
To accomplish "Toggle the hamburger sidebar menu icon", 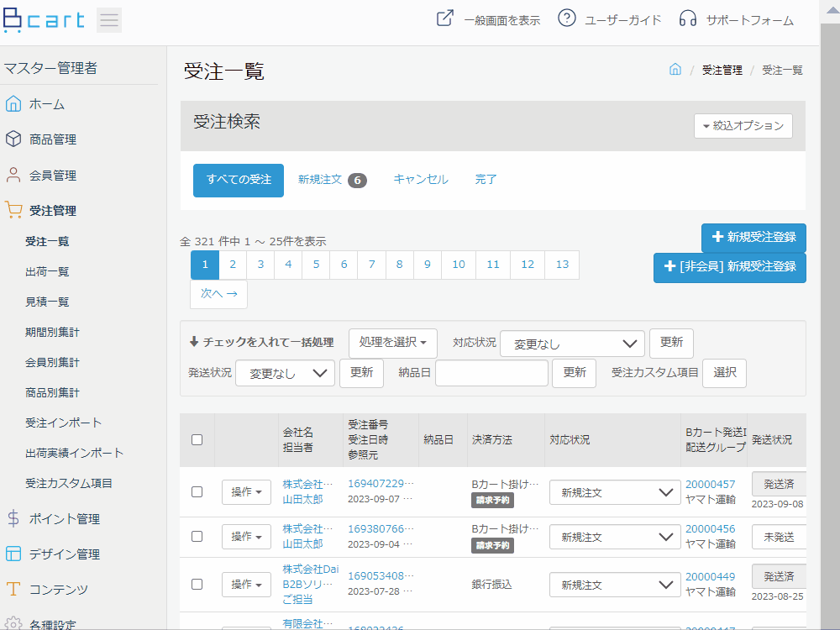I will coord(108,20).
